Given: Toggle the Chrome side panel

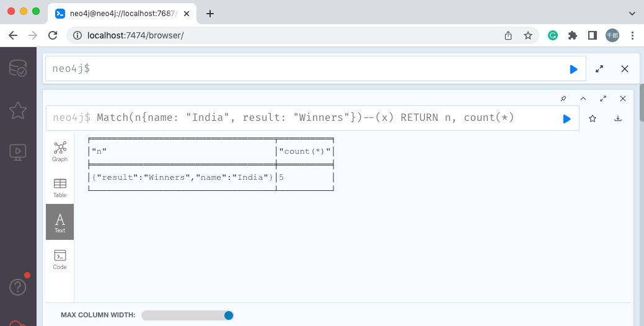Looking at the screenshot, I should point(593,35).
